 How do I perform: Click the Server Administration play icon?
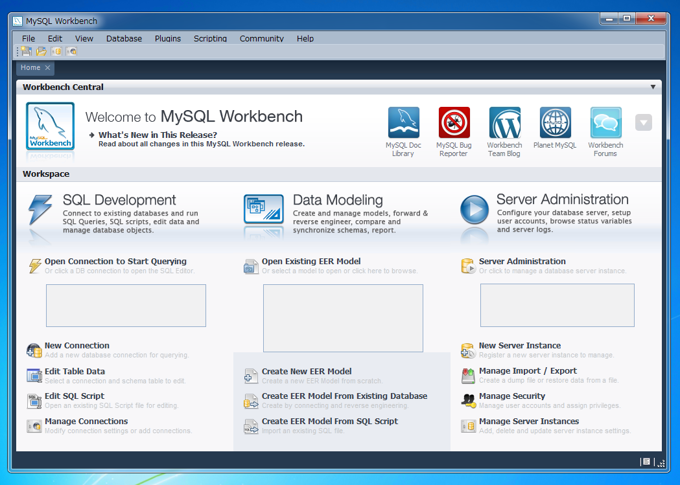474,210
